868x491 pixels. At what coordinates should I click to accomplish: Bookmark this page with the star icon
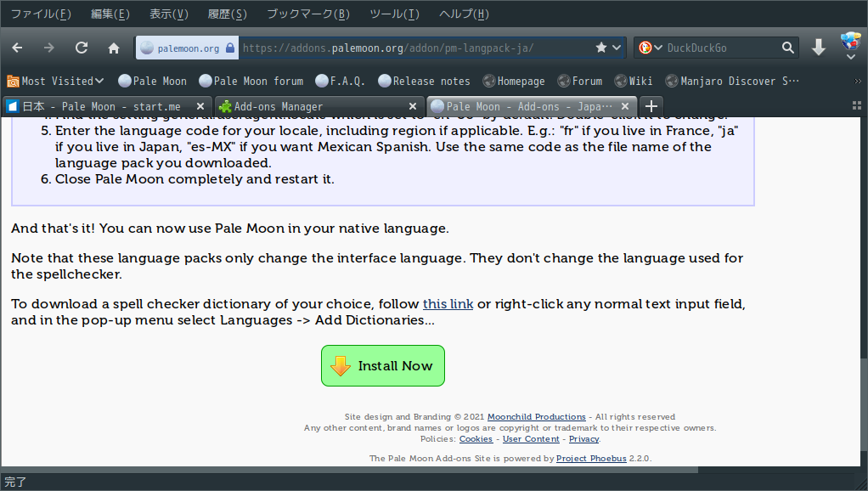tap(601, 48)
